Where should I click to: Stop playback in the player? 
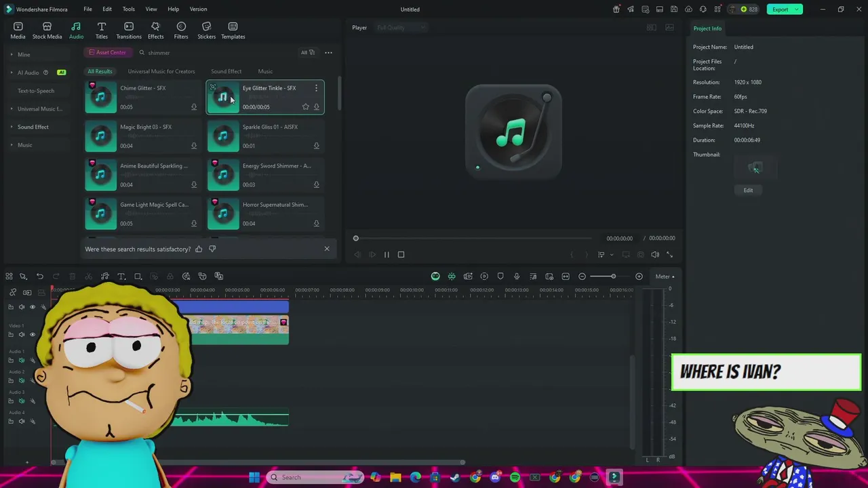pyautogui.click(x=401, y=255)
